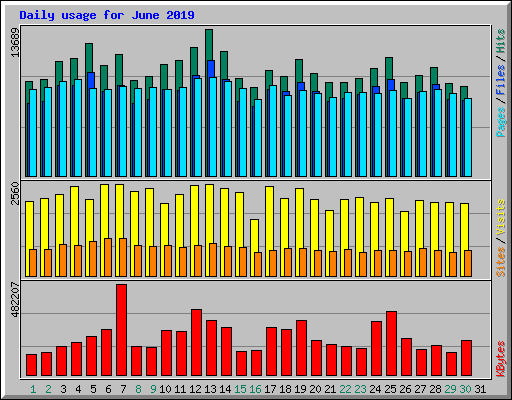This screenshot has height=400, width=512.
Task: Click day 16 on the x-axis
Action: tap(255, 389)
